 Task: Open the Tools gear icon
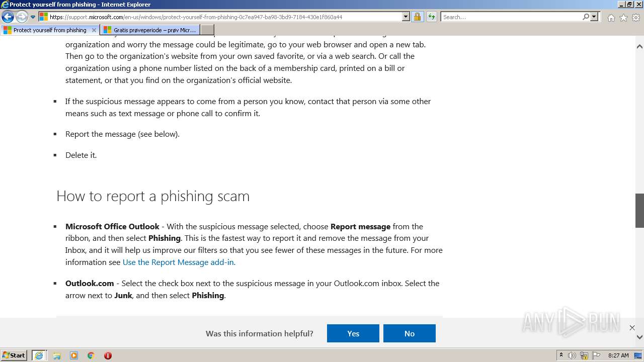click(636, 18)
